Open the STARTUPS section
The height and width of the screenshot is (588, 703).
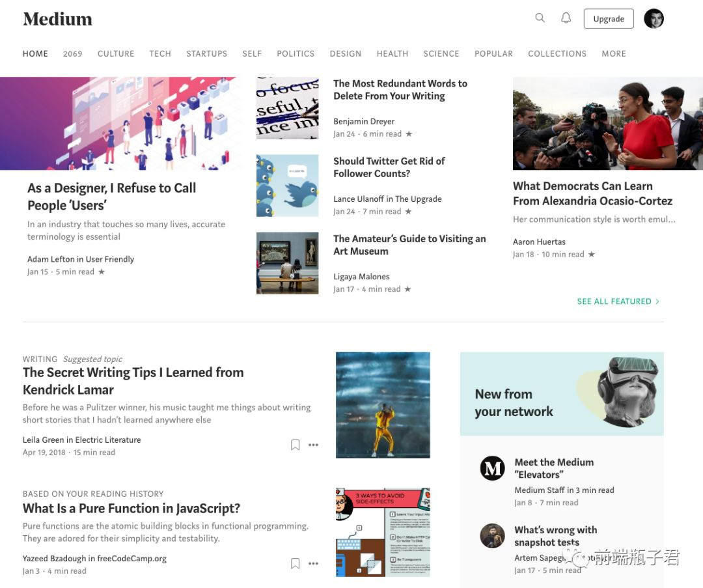tap(207, 54)
